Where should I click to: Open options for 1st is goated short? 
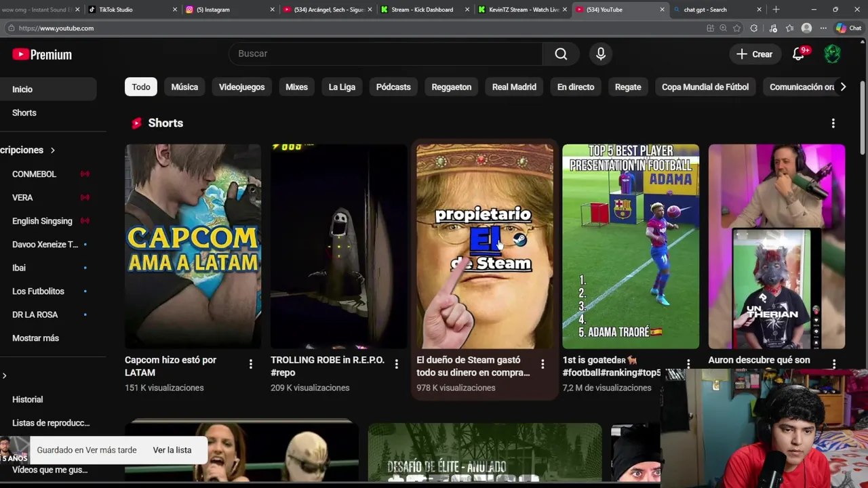688,364
